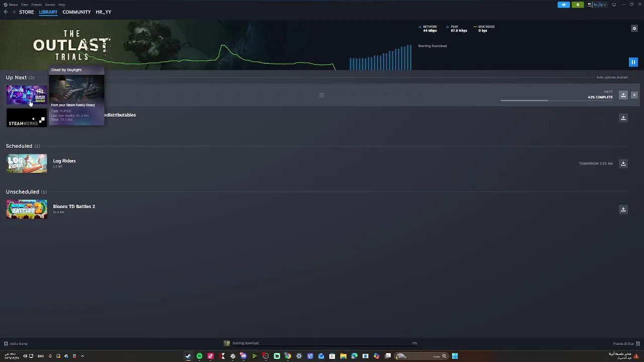Switch the ENG input language indicator
Screen dimensions: 644x362
click(x=40, y=356)
